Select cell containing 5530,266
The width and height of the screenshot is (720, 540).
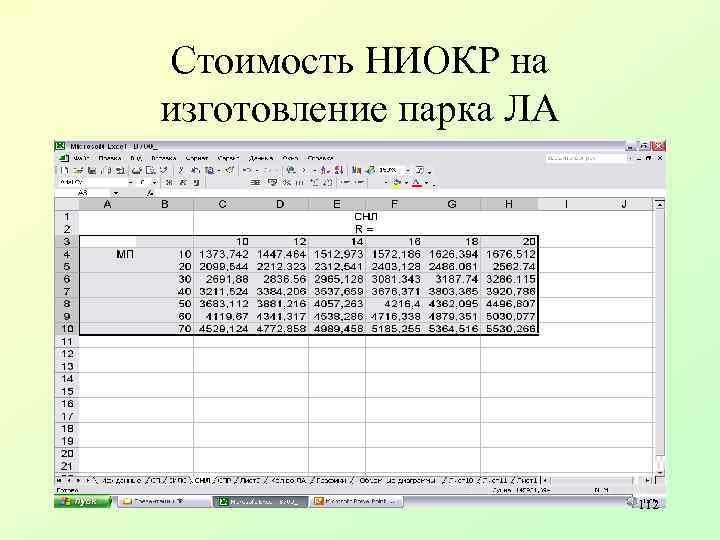coord(509,329)
